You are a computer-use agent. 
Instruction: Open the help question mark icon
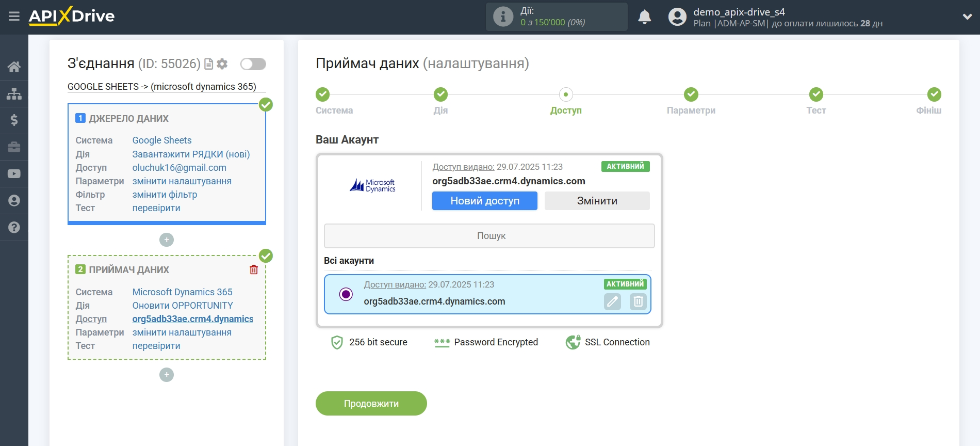tap(14, 228)
